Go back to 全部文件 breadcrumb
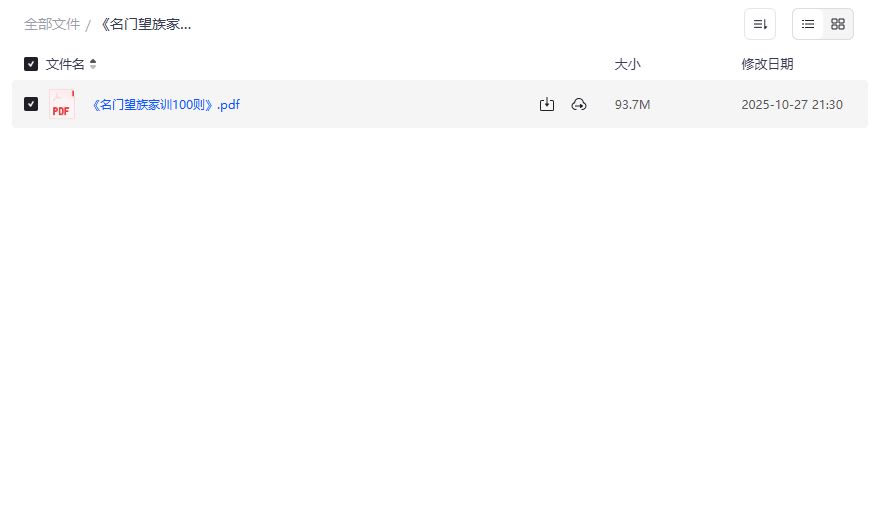Image resolution: width=878 pixels, height=519 pixels. coord(52,24)
